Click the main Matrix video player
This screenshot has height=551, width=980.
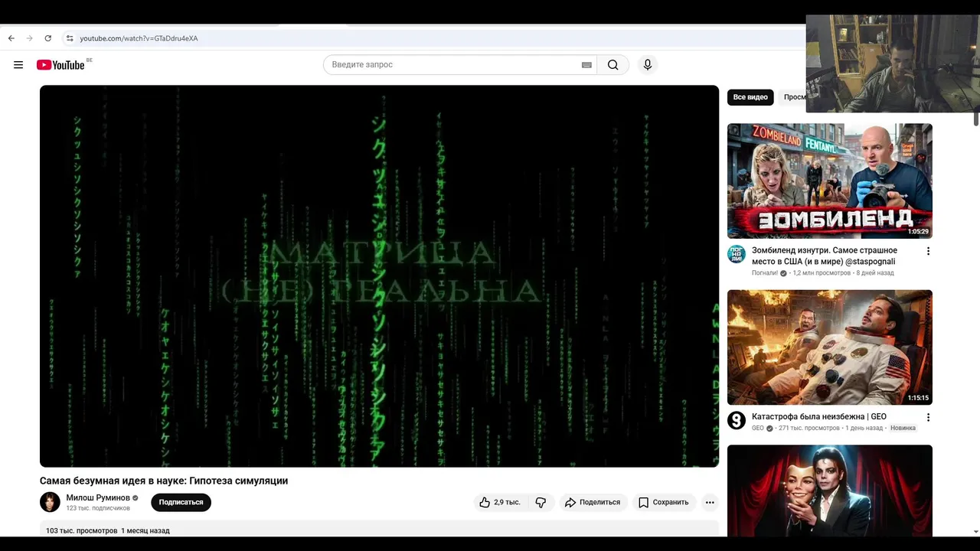tap(379, 276)
